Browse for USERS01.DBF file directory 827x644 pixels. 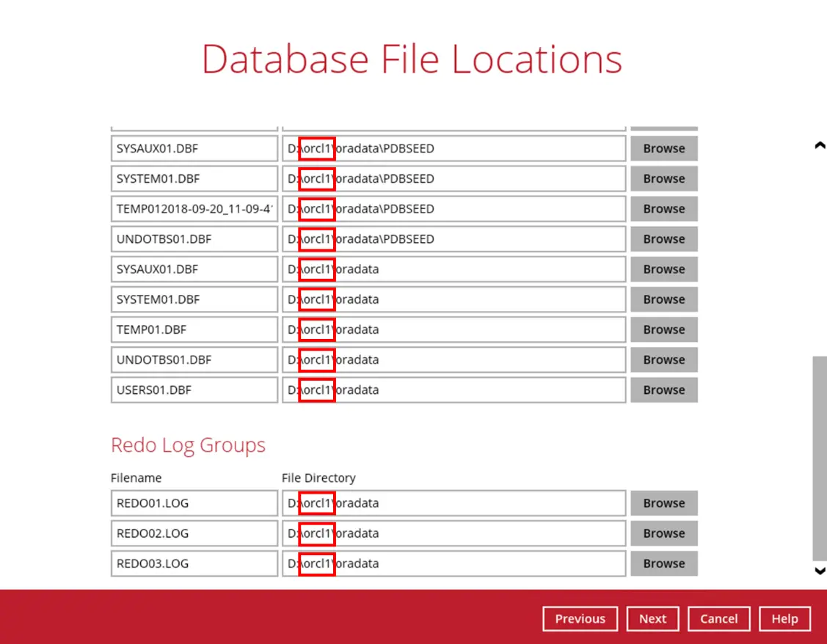pos(663,389)
